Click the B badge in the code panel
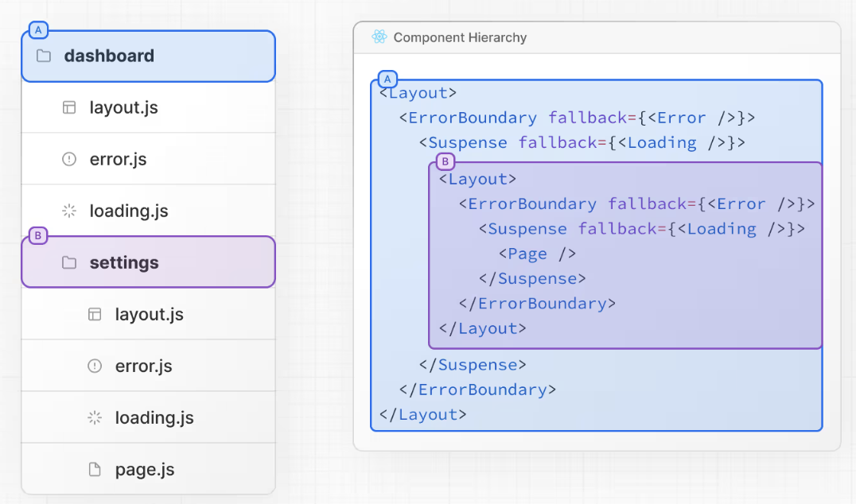 pyautogui.click(x=446, y=162)
